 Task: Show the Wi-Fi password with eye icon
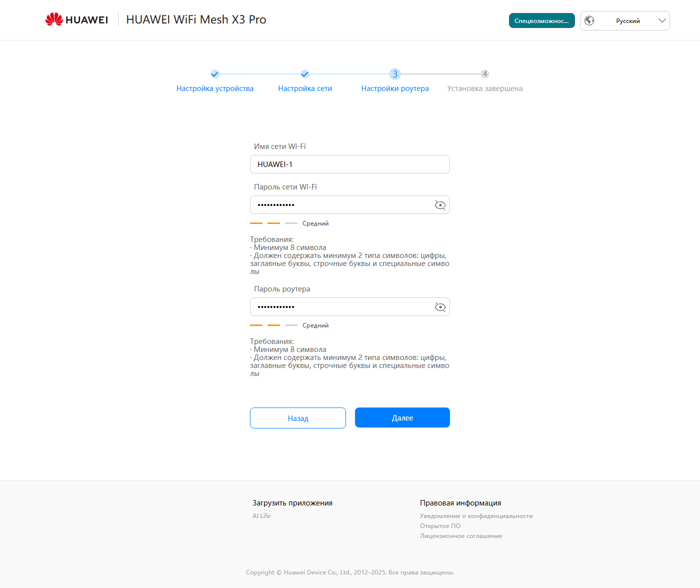point(440,205)
